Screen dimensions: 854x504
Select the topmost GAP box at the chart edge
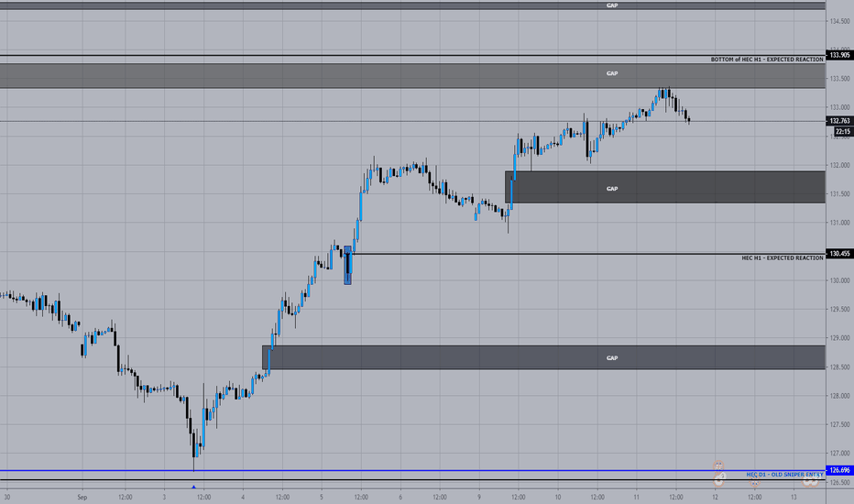click(412, 5)
